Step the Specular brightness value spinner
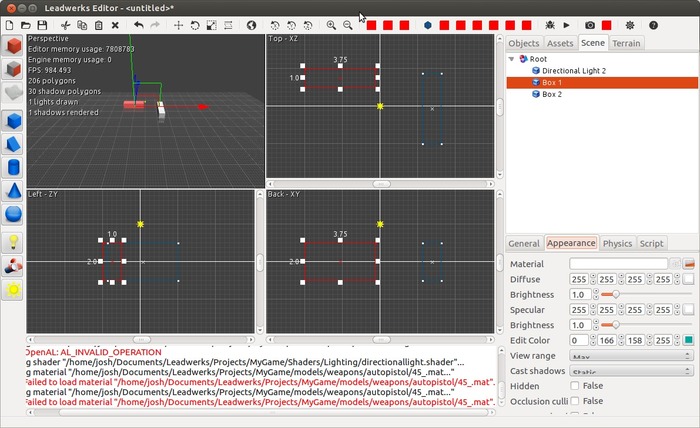 point(596,325)
